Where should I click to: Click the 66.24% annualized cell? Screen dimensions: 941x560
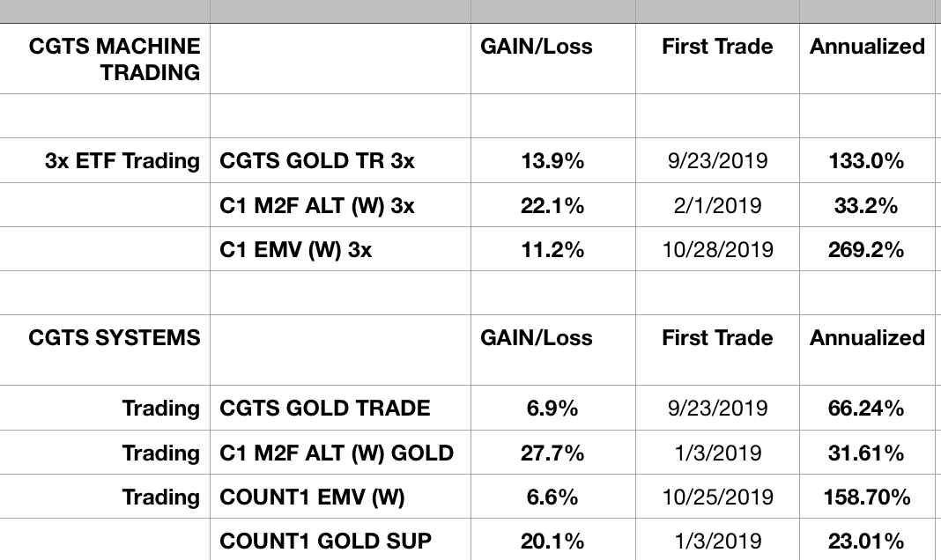867,409
